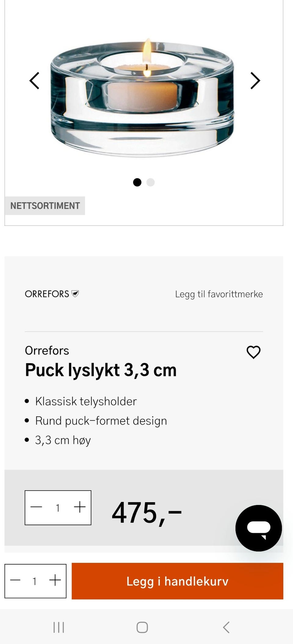Select second image carousel dot
293x644 pixels.
click(x=150, y=182)
